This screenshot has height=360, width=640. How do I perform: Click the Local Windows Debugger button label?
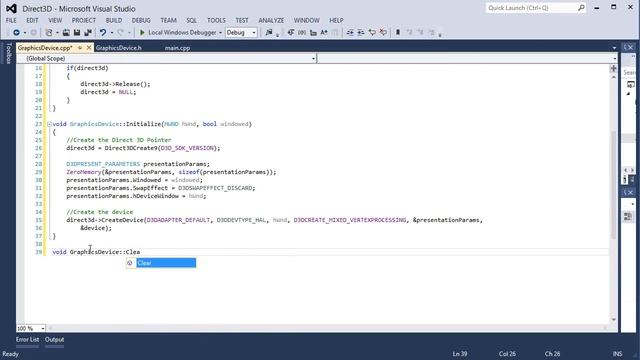coord(182,33)
